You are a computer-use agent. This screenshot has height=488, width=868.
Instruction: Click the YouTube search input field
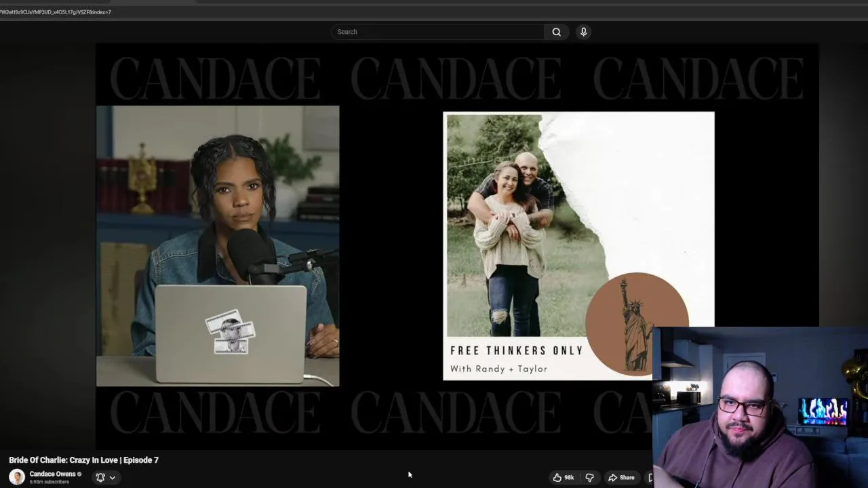point(437,32)
